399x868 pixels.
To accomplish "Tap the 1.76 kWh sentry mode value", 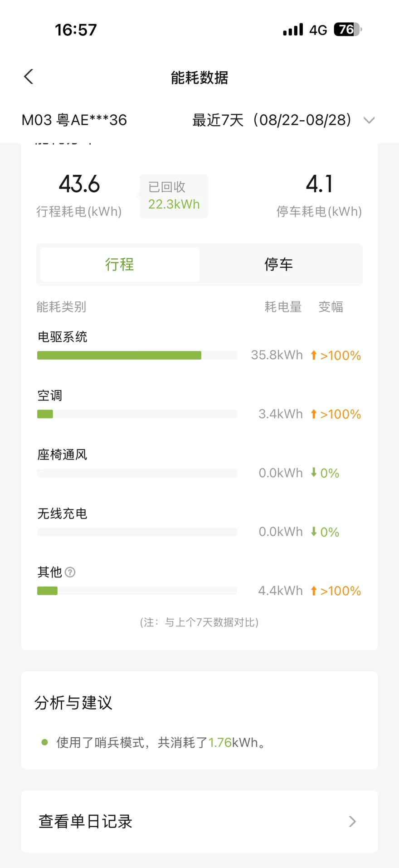I will (x=220, y=742).
